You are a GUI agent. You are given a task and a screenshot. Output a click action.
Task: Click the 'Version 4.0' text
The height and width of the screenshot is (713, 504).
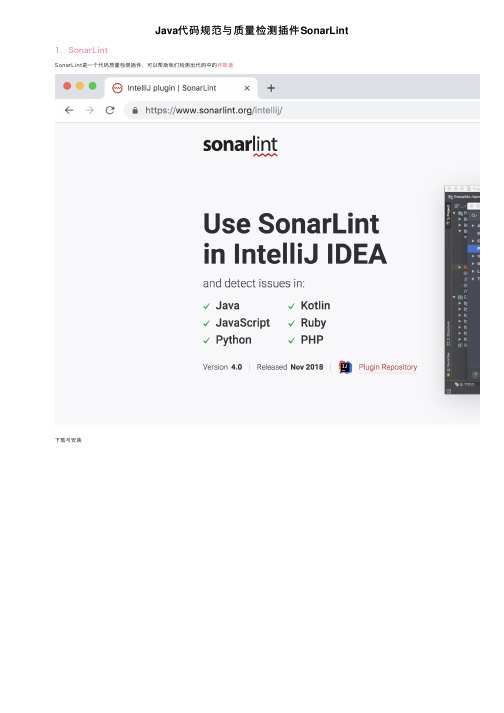[x=222, y=367]
